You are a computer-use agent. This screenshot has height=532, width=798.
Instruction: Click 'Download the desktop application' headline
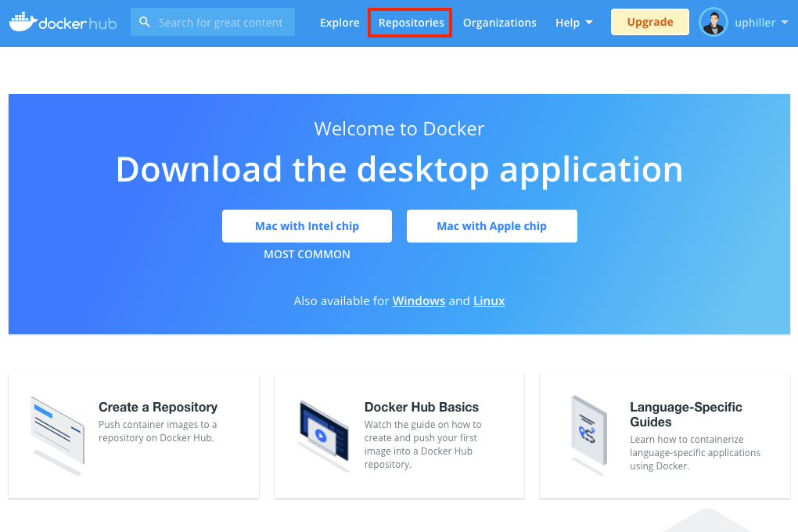point(399,169)
